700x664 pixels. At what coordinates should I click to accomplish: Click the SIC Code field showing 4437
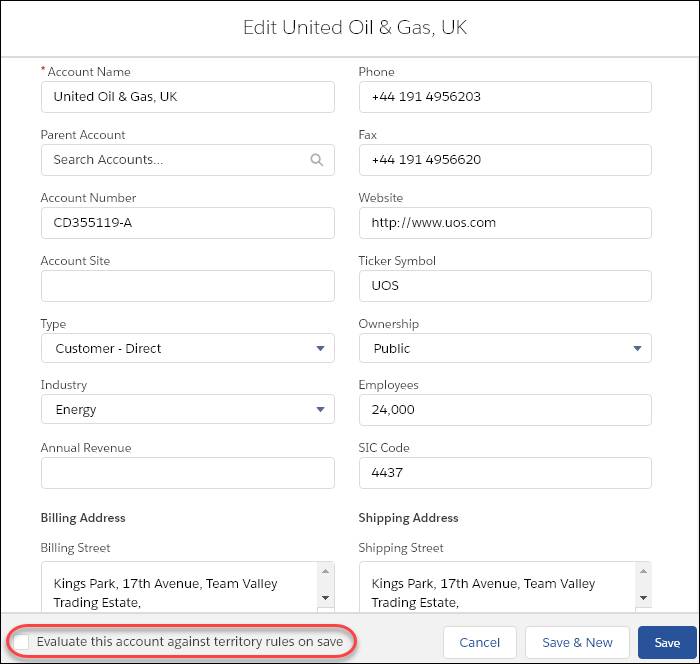point(505,473)
